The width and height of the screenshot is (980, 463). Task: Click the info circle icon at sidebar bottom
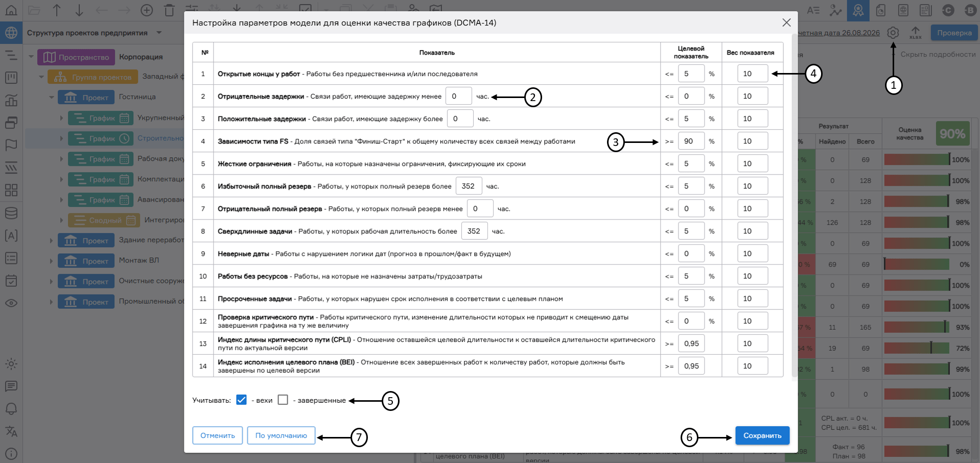point(11,454)
